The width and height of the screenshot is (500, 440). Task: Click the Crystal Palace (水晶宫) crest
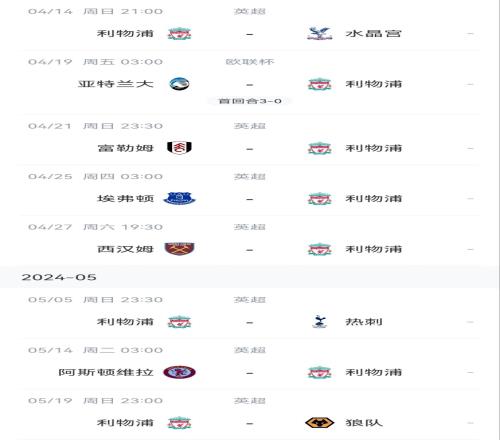click(x=319, y=34)
